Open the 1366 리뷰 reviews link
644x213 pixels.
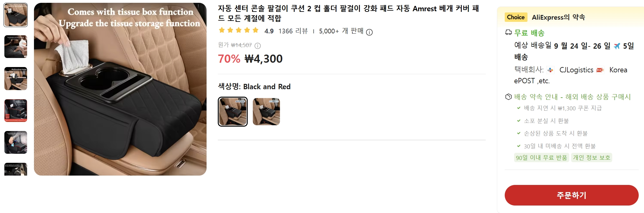click(293, 31)
